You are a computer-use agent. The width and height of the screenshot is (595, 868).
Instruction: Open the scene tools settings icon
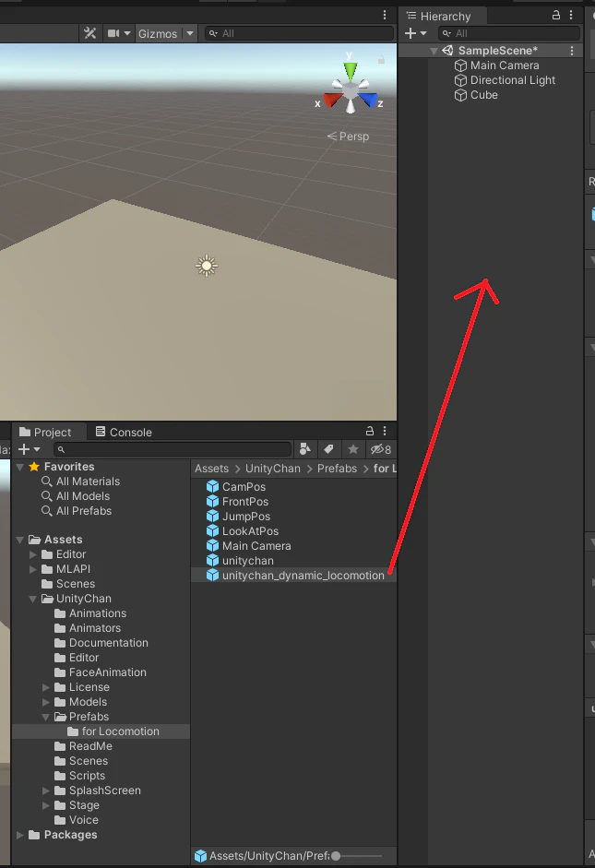tap(89, 33)
